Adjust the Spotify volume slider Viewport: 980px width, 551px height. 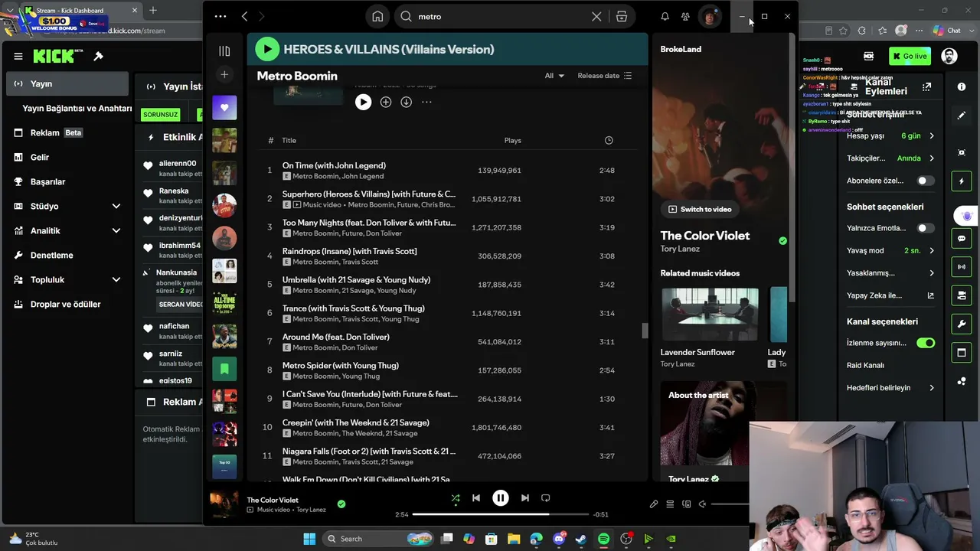730,504
